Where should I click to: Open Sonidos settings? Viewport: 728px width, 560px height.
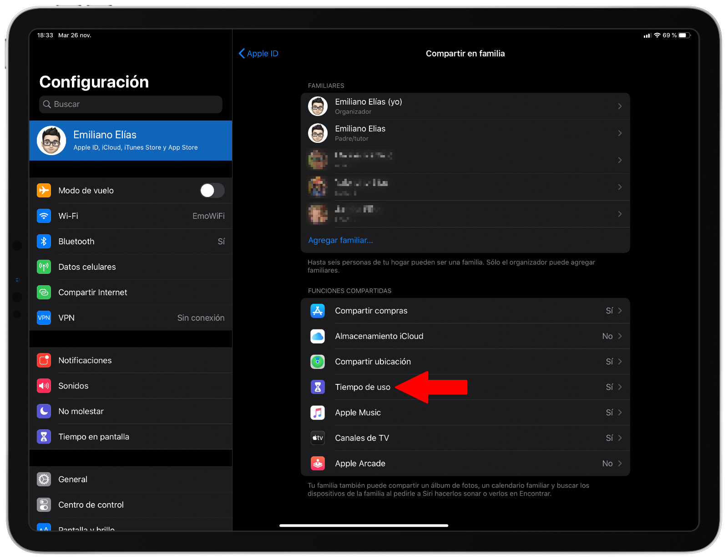tap(131, 386)
